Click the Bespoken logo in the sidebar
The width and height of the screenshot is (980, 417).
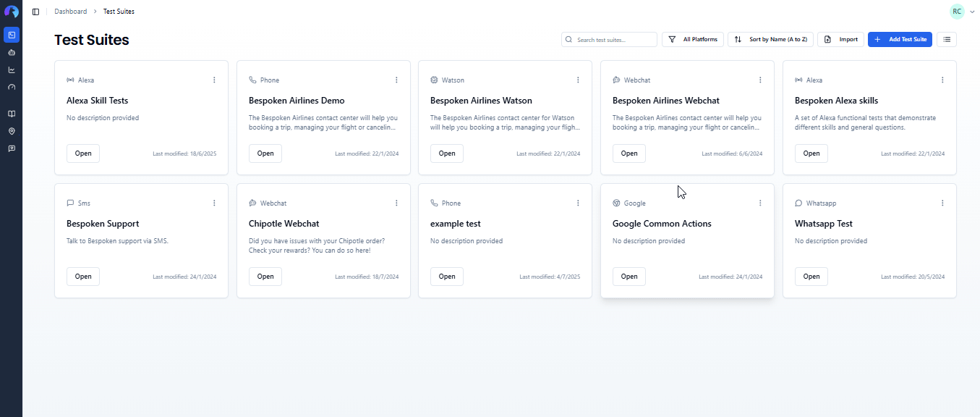pyautogui.click(x=11, y=12)
